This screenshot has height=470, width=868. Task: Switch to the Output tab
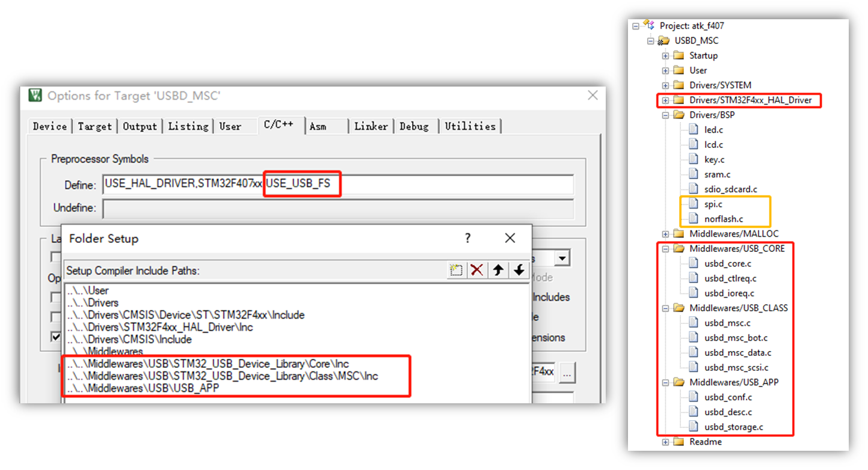pyautogui.click(x=140, y=126)
